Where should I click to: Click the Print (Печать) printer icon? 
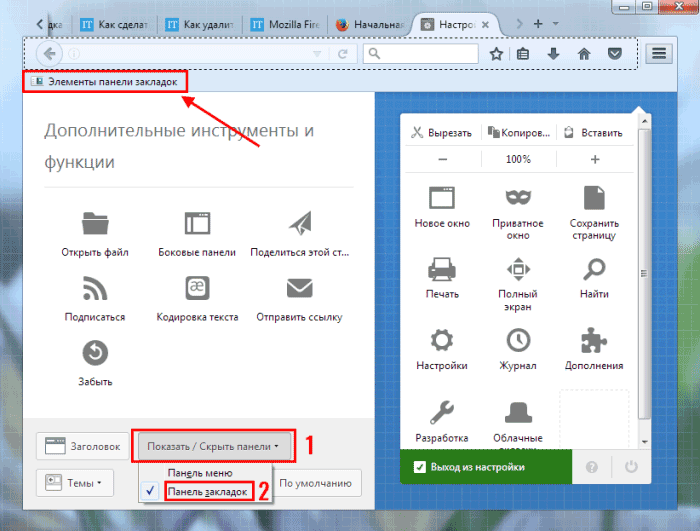pyautogui.click(x=442, y=269)
